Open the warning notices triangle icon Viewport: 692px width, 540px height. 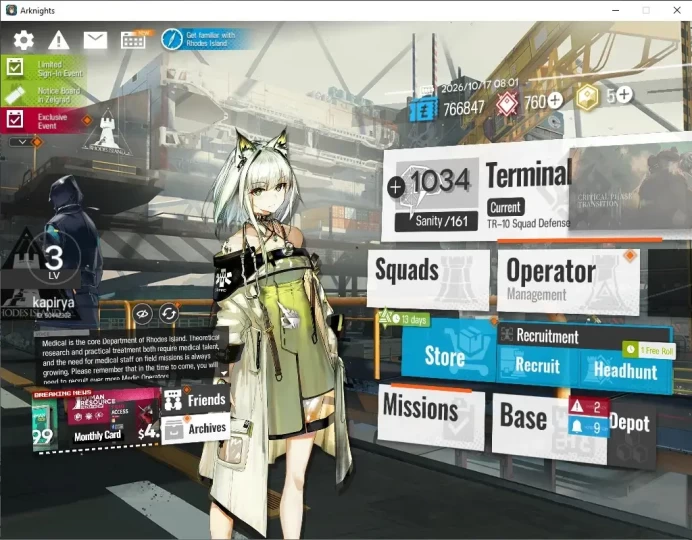[59, 41]
